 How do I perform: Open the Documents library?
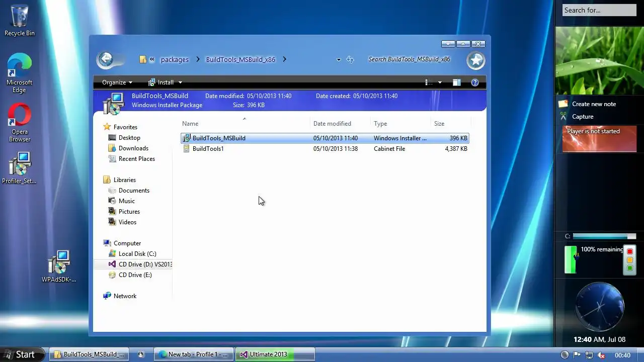point(134,191)
